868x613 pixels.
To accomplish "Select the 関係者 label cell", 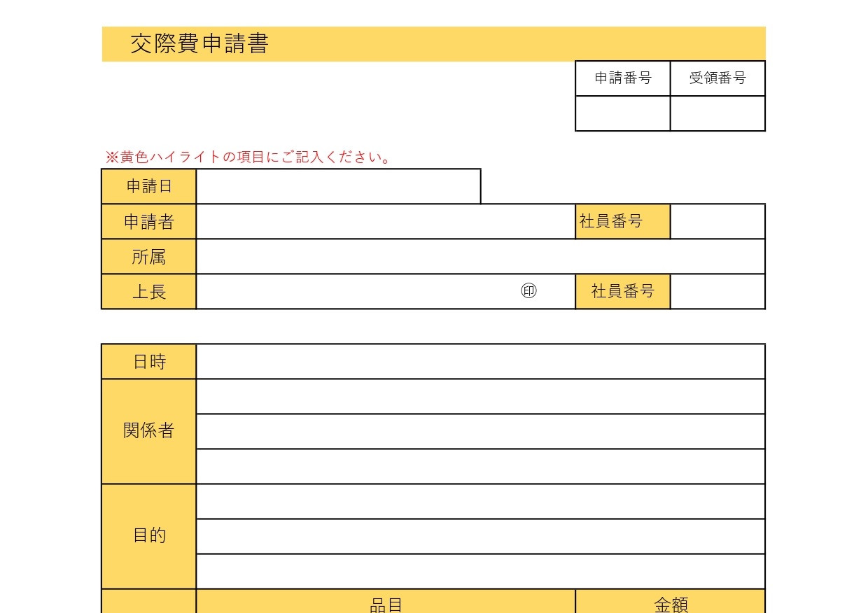I will (x=148, y=430).
